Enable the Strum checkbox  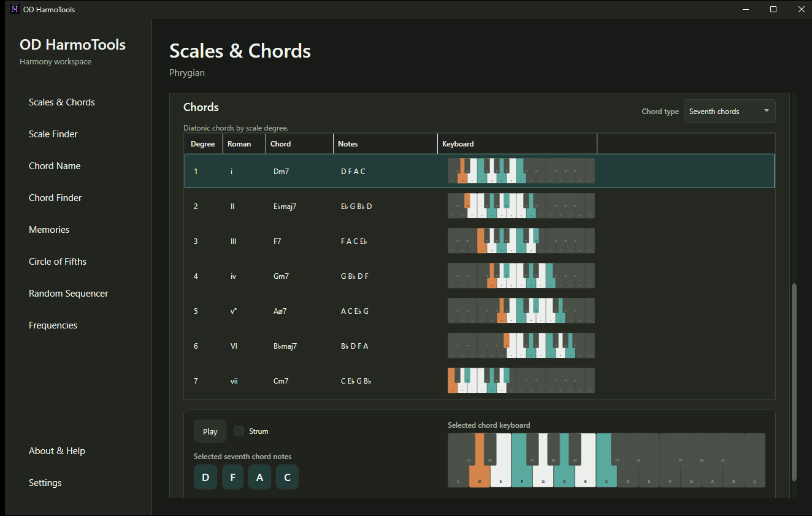coord(239,431)
